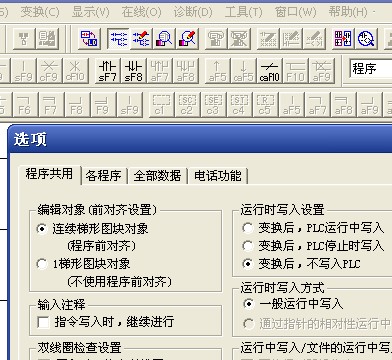Click the monitor write mode icon with pen
Image resolution: width=392 pixels, height=360 pixels.
click(188, 39)
